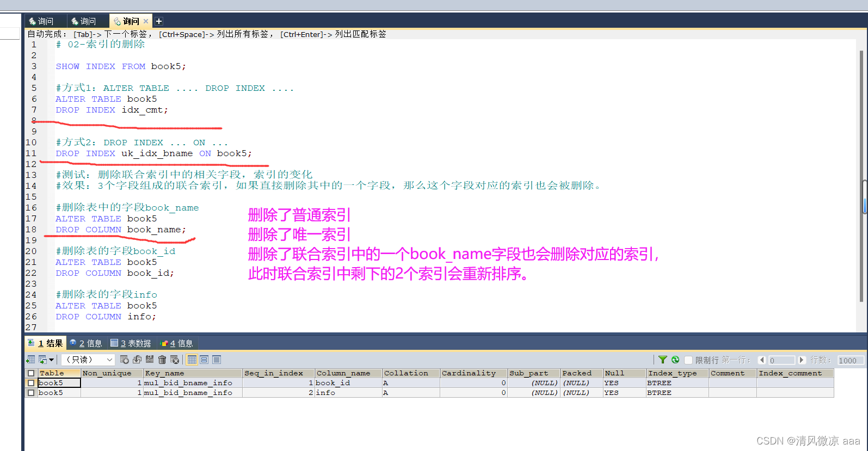Image resolution: width=868 pixels, height=451 pixels.
Task: Click the '行数' row count field showing 1000
Action: pyautogui.click(x=851, y=360)
